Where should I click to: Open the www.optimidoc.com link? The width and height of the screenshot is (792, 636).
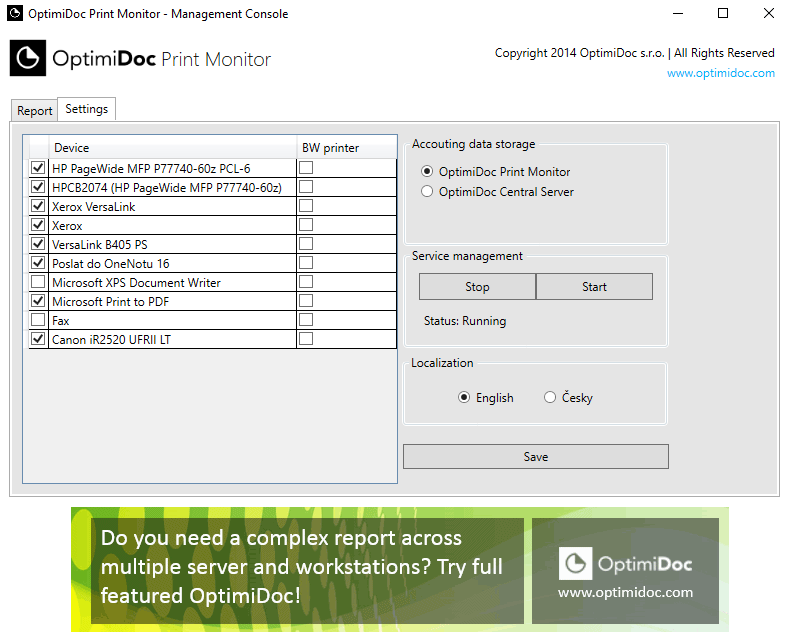pyautogui.click(x=720, y=73)
